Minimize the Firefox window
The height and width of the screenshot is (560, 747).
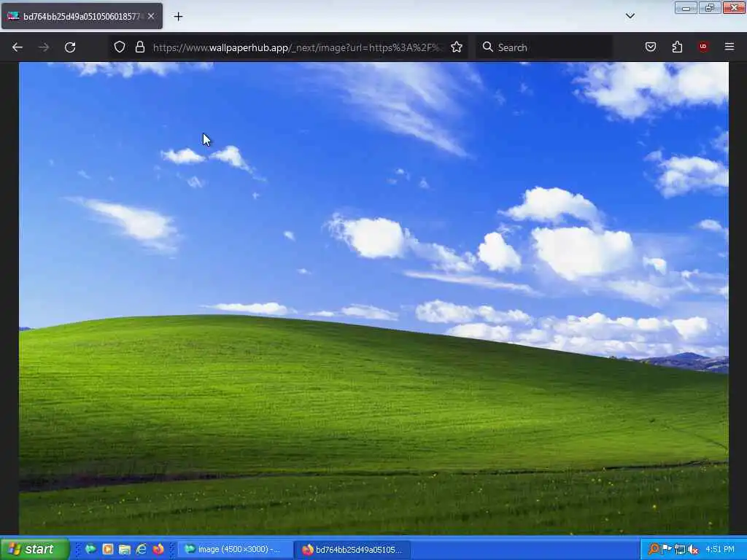pos(686,7)
